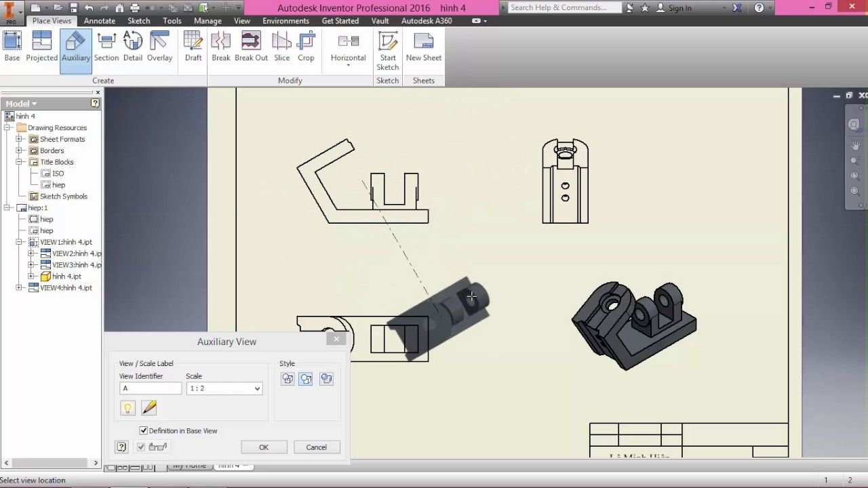Image resolution: width=868 pixels, height=488 pixels.
Task: Select the Base view tool
Action: 12,47
